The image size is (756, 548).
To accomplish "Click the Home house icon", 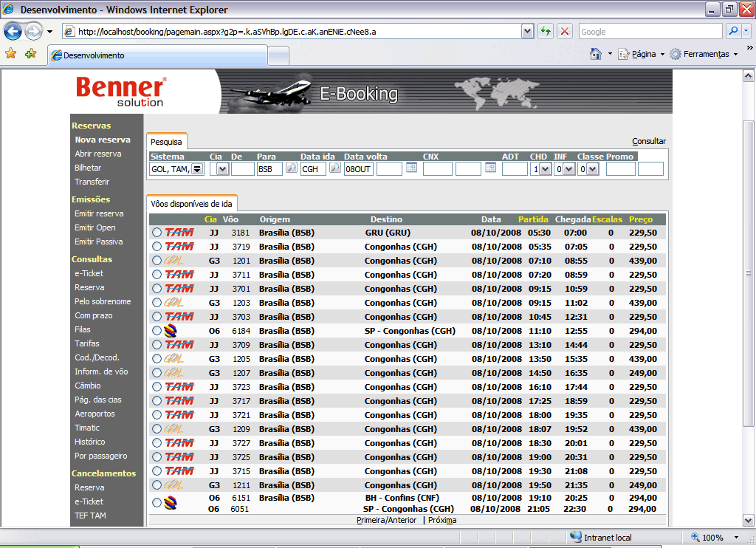I will pos(596,54).
